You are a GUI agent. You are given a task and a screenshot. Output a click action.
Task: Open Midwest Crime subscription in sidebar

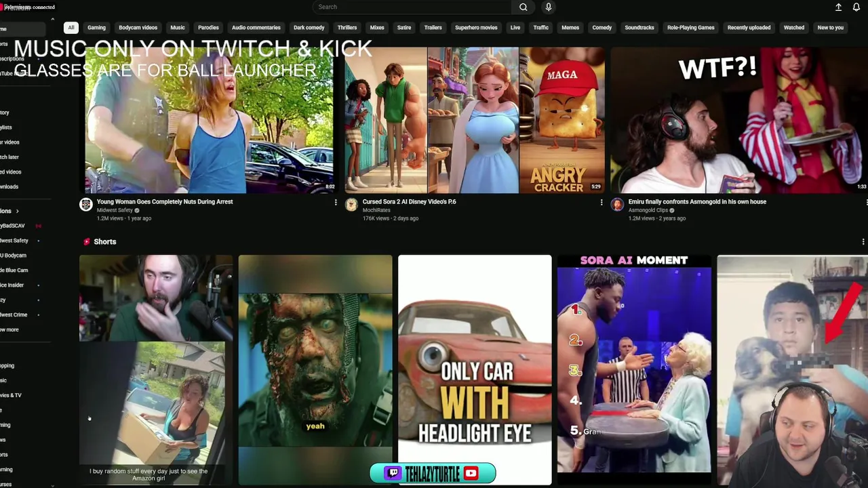pos(14,315)
